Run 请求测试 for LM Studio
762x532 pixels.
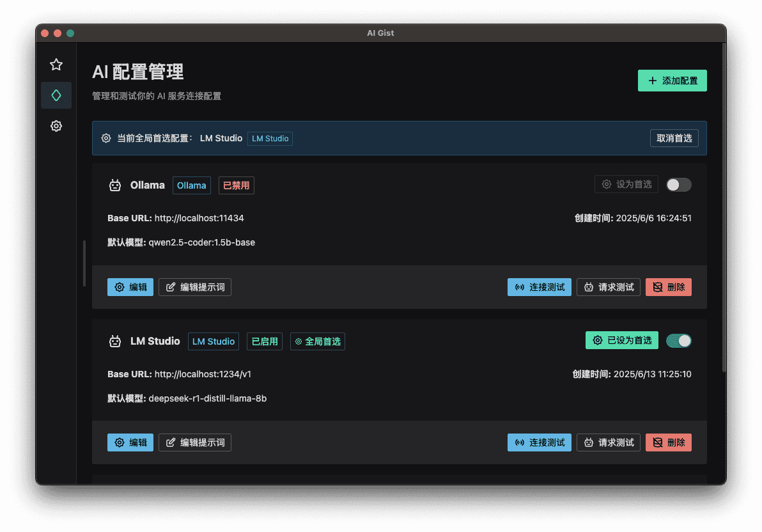(x=609, y=442)
